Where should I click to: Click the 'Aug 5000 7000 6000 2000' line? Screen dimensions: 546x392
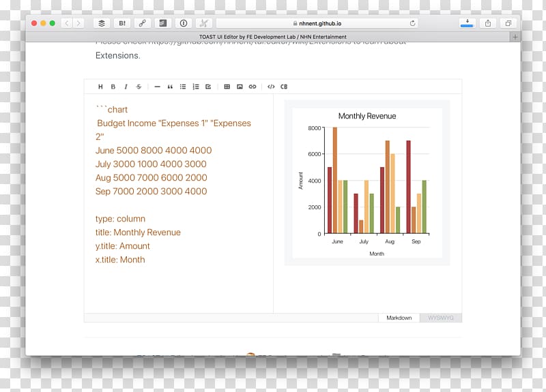(x=151, y=178)
